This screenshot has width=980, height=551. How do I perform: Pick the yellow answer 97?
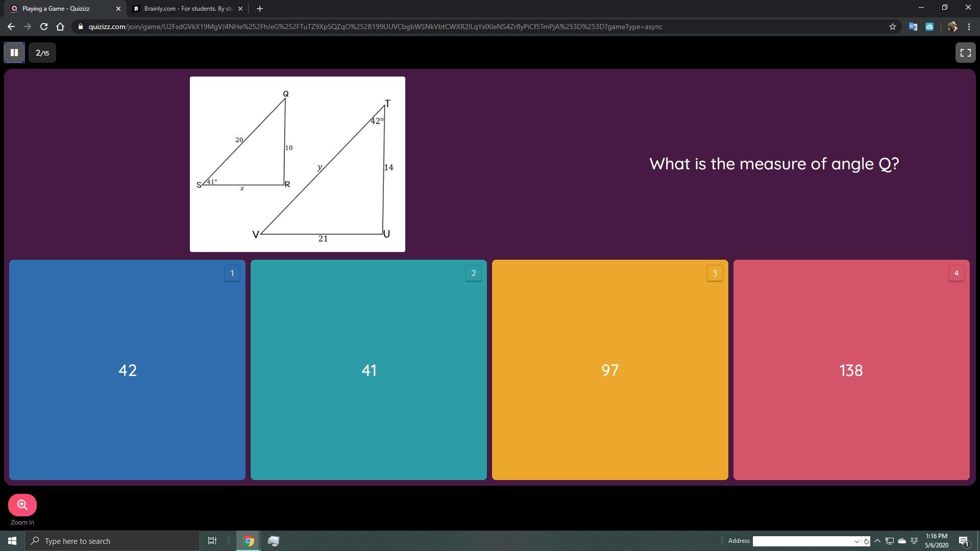click(x=610, y=370)
